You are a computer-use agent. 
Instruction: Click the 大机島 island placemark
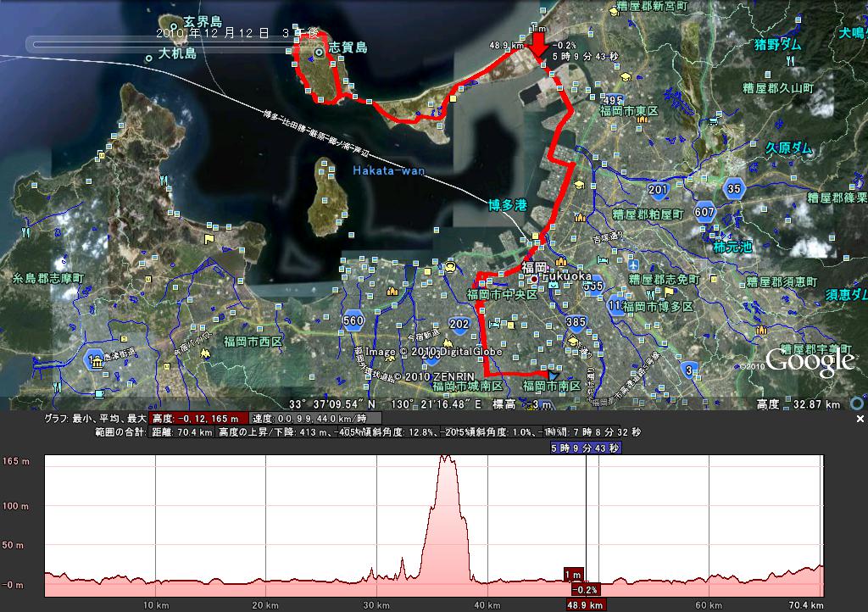(x=149, y=58)
